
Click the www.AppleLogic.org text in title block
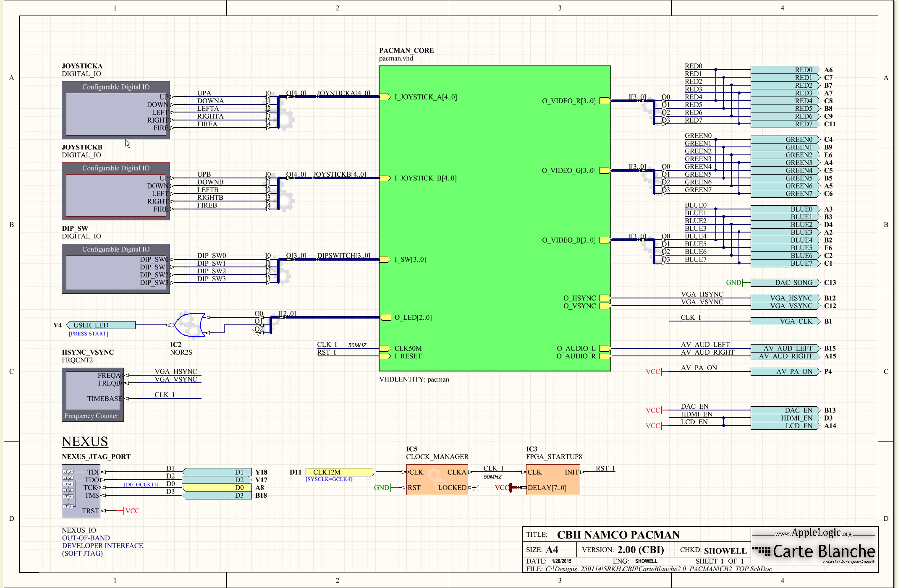813,533
